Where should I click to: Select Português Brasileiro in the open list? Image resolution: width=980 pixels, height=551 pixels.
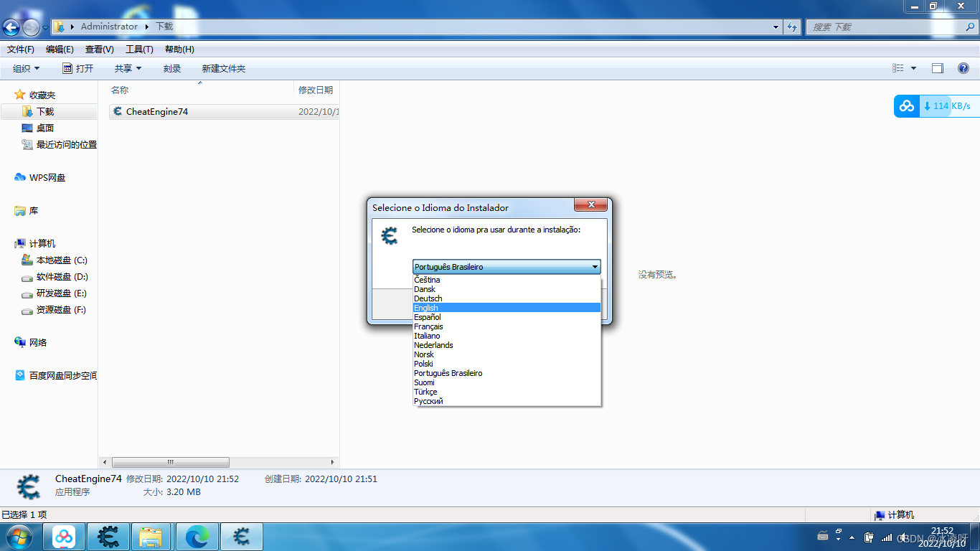tap(507, 373)
